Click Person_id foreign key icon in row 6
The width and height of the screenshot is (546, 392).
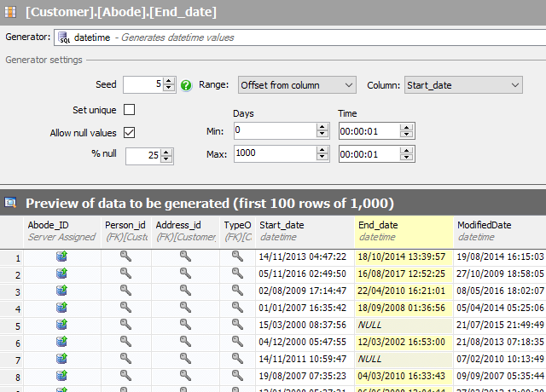(125, 342)
